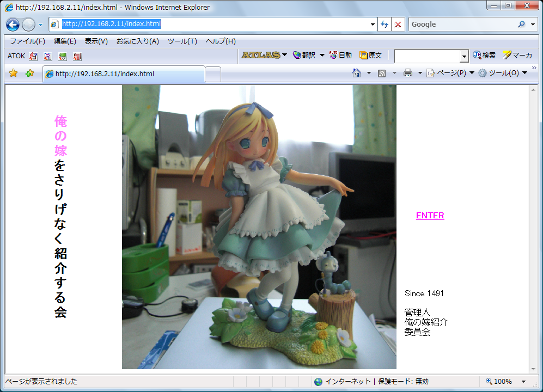Open the ツール(O) command bar menu
Screen dimensions: 543x392
coord(503,73)
